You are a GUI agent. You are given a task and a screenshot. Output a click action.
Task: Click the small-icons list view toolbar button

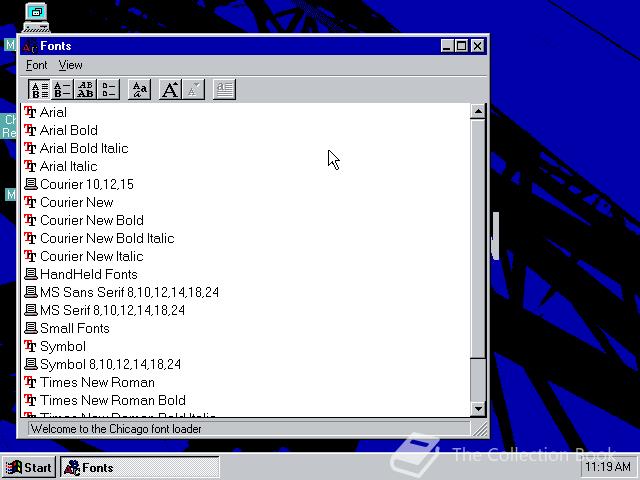pos(109,89)
